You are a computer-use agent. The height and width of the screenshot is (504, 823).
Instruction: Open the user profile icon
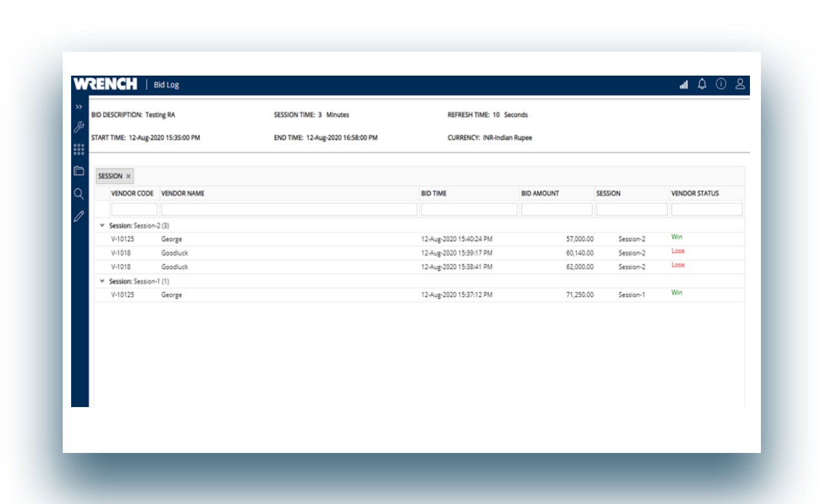pyautogui.click(x=740, y=84)
